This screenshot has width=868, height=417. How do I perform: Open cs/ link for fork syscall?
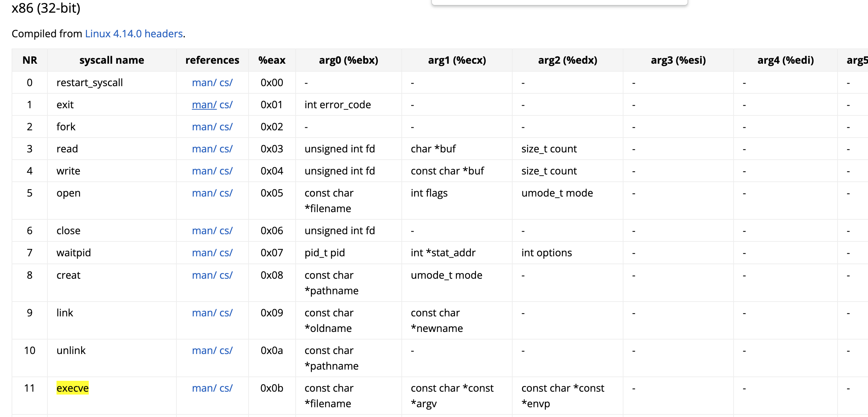(226, 127)
